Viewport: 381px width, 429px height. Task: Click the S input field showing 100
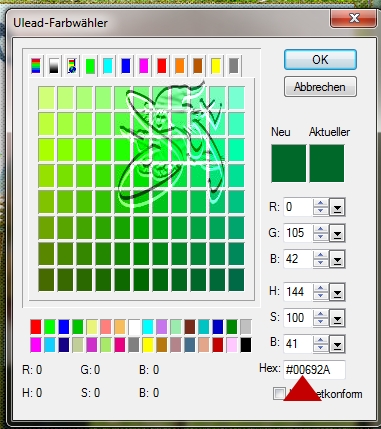pyautogui.click(x=298, y=317)
